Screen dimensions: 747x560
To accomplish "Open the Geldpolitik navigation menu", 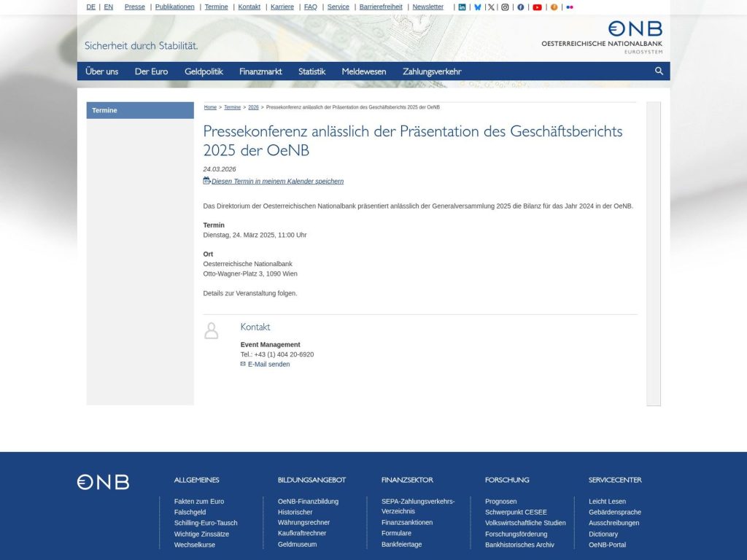I will pyautogui.click(x=202, y=71).
